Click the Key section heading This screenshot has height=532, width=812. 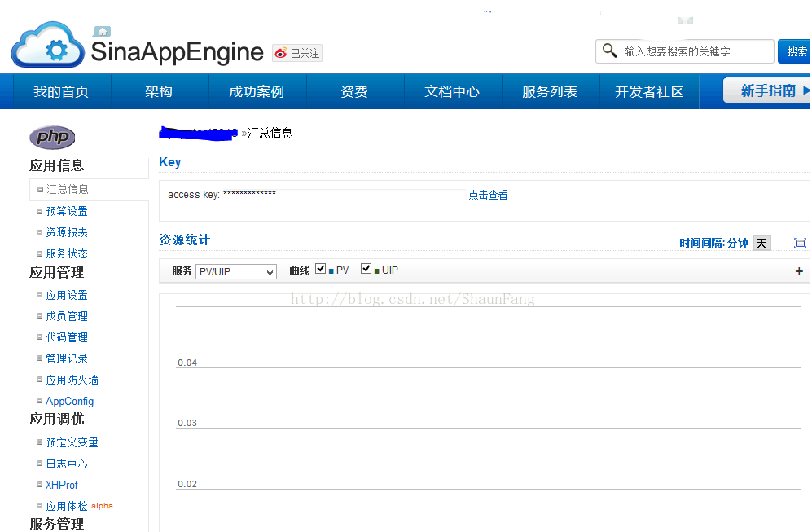(170, 162)
